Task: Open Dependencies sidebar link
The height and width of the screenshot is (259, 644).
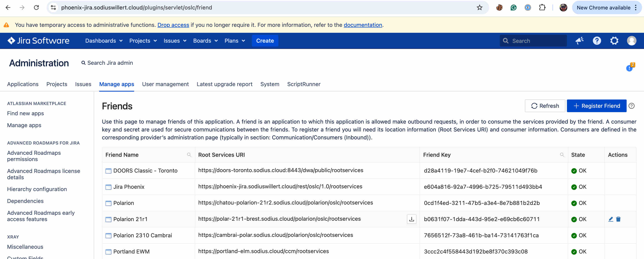Action: click(x=25, y=201)
